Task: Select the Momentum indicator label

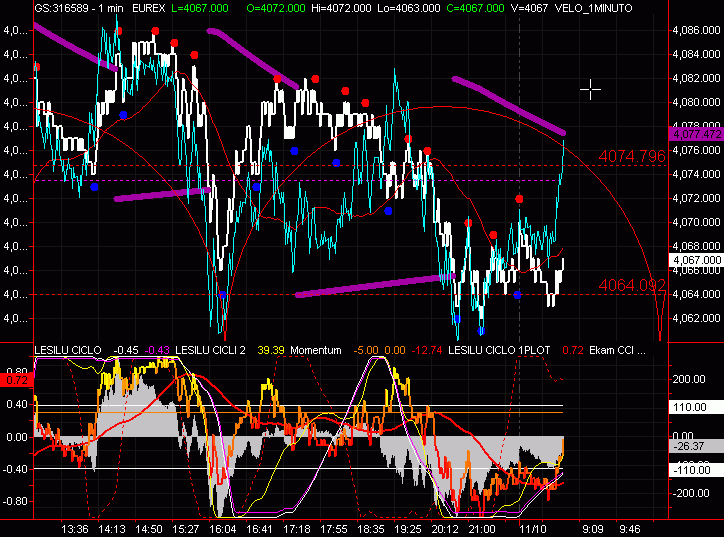Action: pos(317,350)
